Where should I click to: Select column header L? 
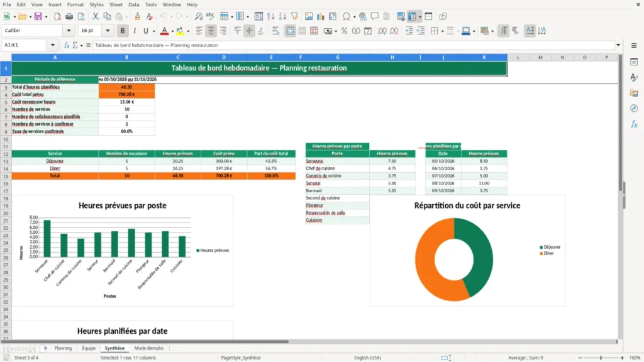coord(518,57)
